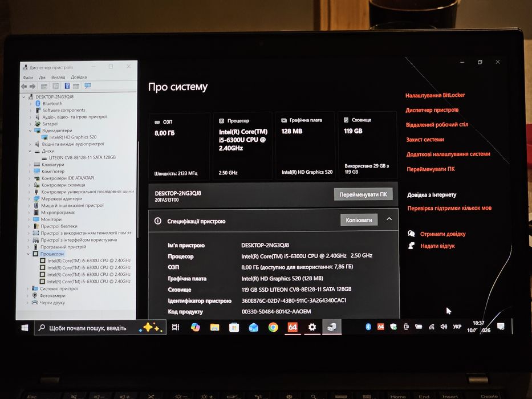Click the Bluetooth tray icon
The image size is (532, 399).
coord(368,327)
